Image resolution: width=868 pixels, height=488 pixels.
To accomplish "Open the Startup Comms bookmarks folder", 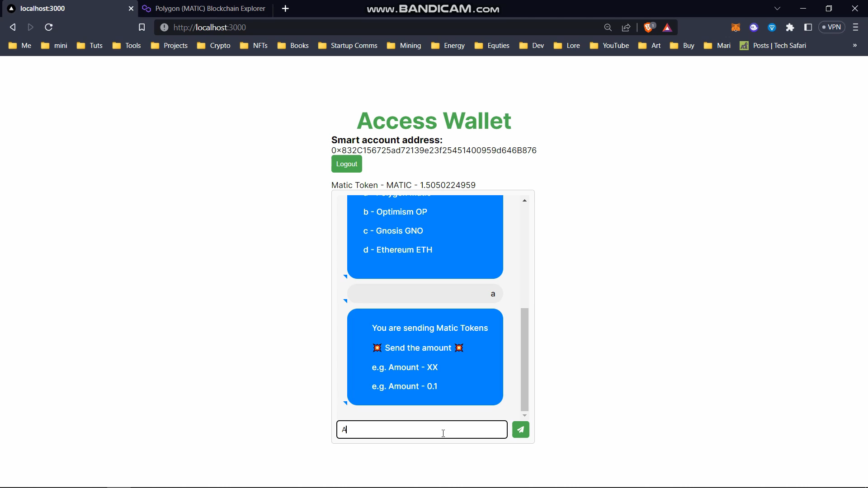I will pos(348,46).
